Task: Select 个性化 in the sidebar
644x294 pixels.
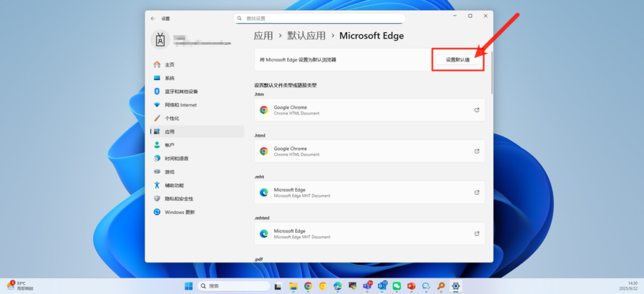Action: 172,118
